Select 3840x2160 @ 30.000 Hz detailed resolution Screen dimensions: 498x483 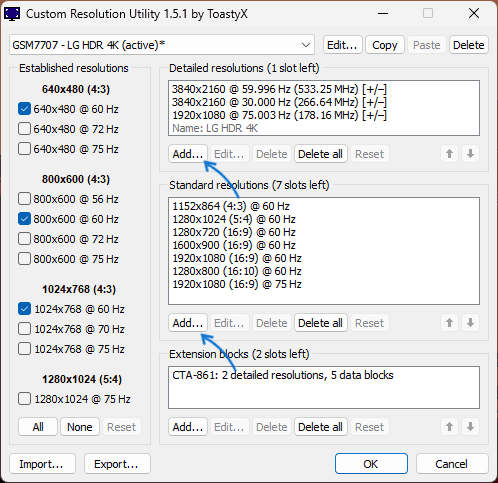[279, 102]
